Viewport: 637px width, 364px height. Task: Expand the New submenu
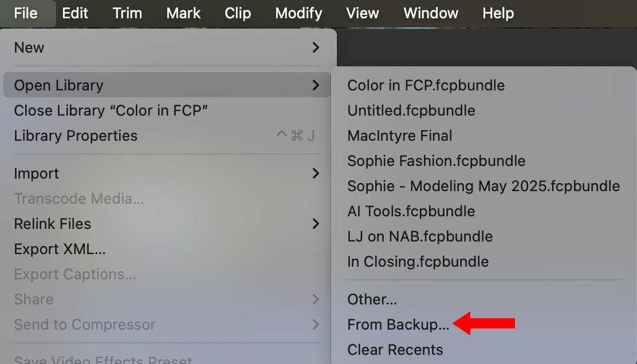(x=316, y=48)
